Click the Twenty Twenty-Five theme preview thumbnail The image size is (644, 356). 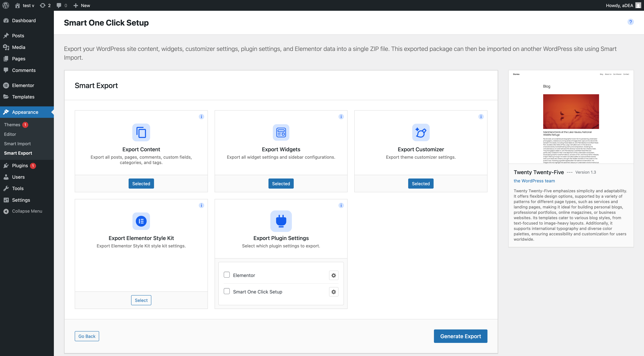[571, 117]
